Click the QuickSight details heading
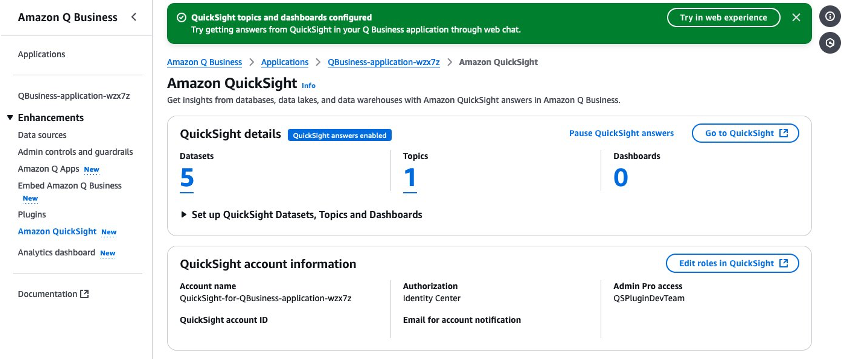 tap(230, 134)
